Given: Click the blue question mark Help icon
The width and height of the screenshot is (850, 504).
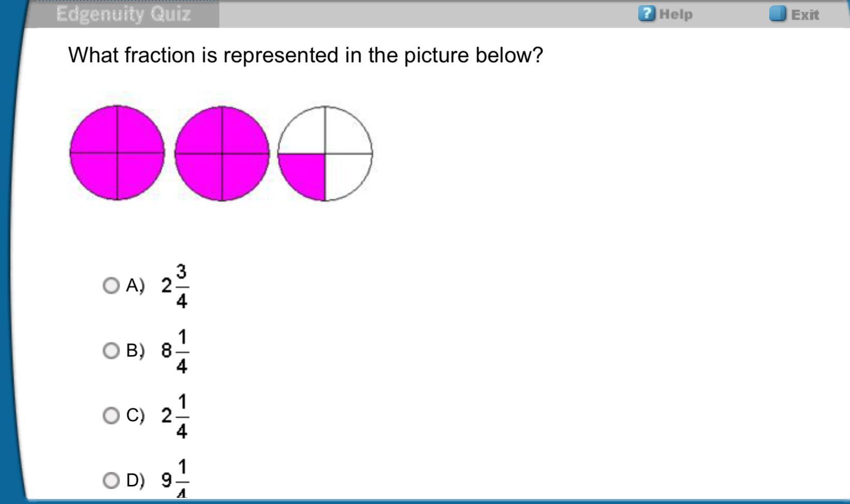Looking at the screenshot, I should click(x=647, y=13).
